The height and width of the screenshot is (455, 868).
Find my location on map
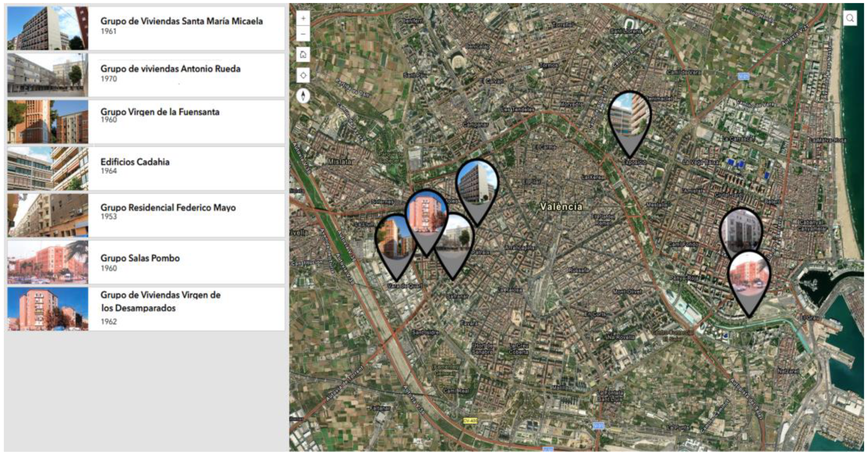(303, 75)
